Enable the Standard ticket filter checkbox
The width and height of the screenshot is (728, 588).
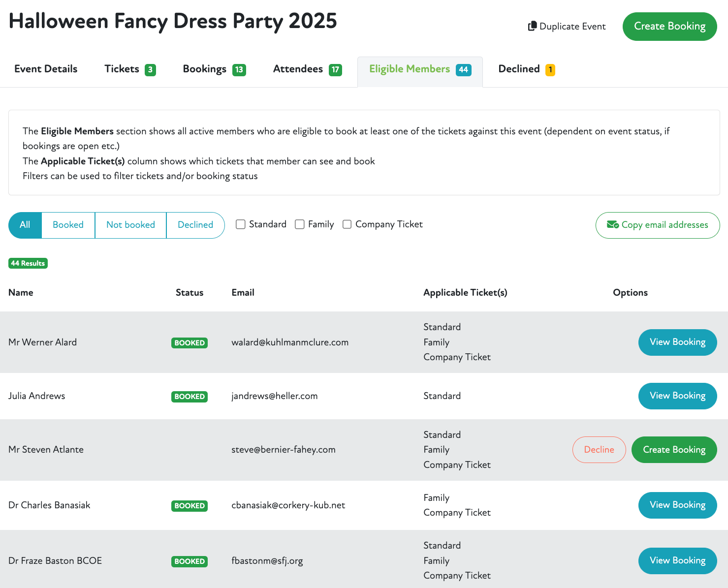click(x=241, y=224)
